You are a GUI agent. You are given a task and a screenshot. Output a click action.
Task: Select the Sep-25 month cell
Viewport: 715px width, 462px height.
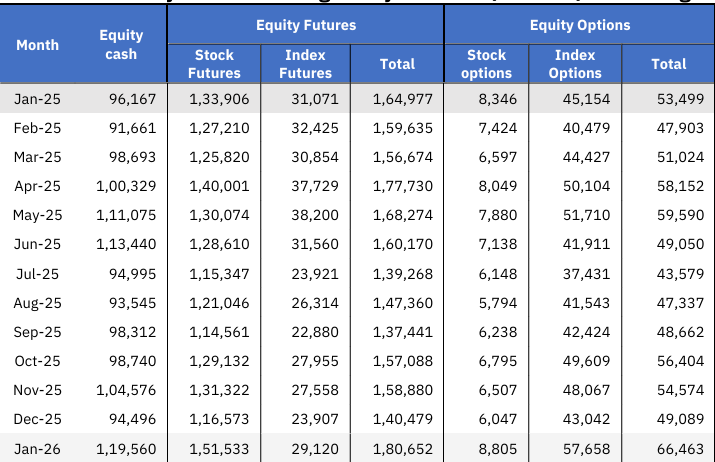pos(37,332)
